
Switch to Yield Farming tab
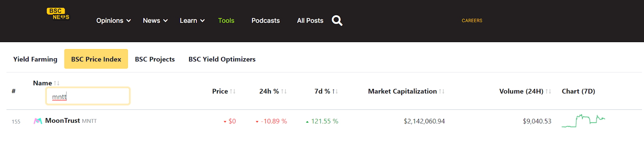(x=35, y=59)
